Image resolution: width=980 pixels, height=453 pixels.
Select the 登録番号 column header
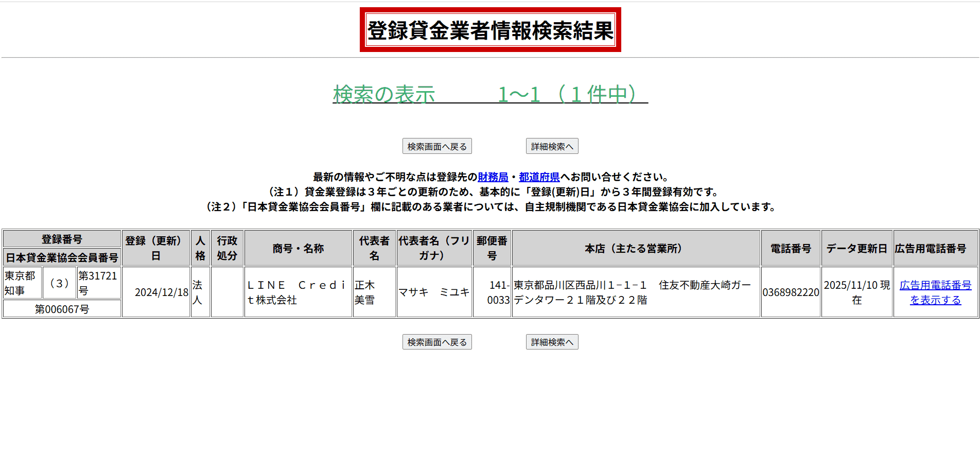point(62,239)
